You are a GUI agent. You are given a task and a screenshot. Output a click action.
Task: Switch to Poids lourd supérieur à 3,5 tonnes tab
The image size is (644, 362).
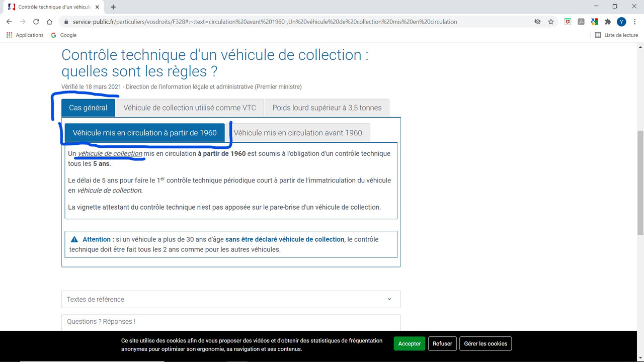tap(327, 108)
